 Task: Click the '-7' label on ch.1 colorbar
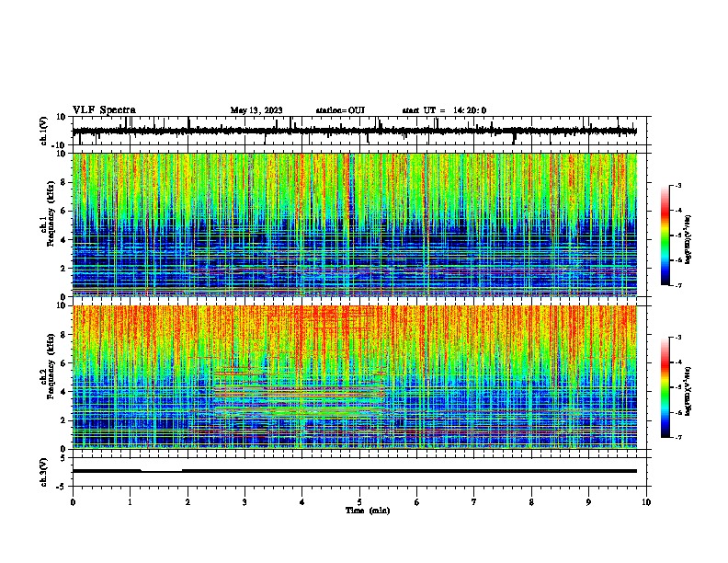click(678, 285)
